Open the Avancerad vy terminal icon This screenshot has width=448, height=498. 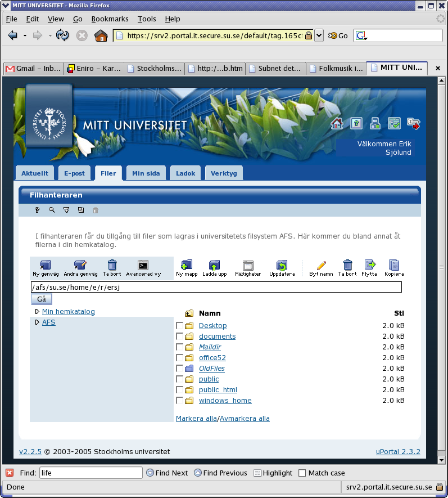click(x=143, y=265)
